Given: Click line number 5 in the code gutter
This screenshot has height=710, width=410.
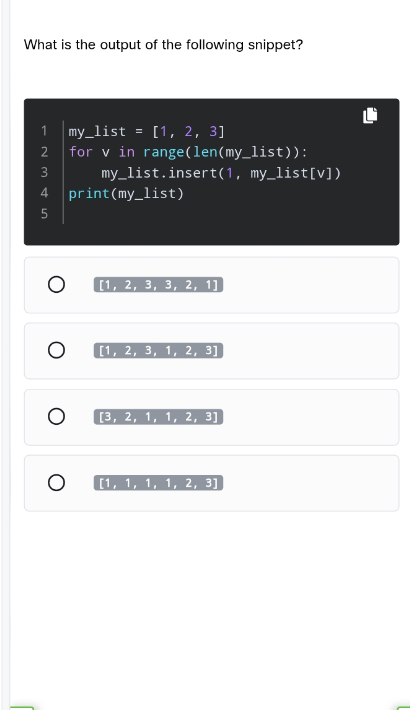Looking at the screenshot, I should (x=44, y=214).
